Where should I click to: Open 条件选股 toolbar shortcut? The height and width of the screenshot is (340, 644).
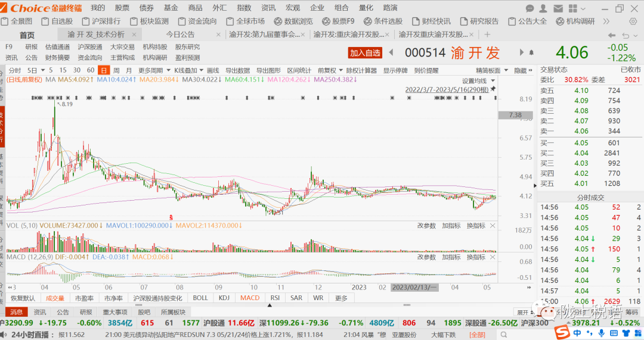click(x=383, y=21)
